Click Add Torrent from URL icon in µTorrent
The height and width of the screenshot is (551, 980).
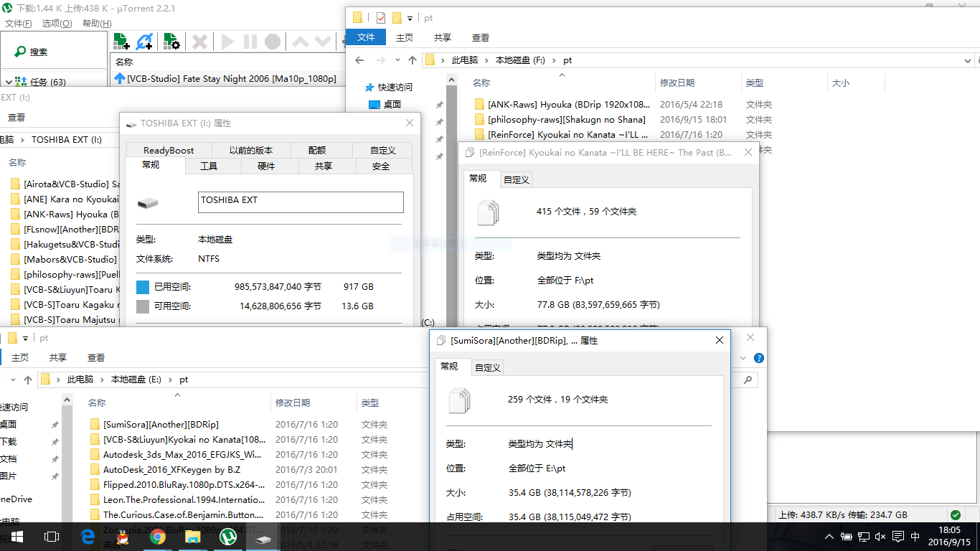[x=144, y=42]
